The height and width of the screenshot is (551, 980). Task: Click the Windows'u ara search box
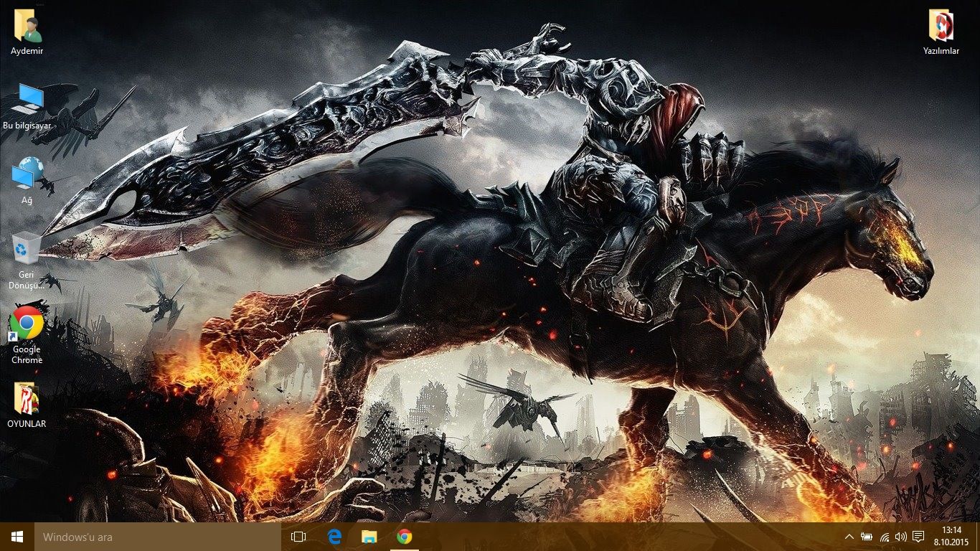pyautogui.click(x=158, y=537)
